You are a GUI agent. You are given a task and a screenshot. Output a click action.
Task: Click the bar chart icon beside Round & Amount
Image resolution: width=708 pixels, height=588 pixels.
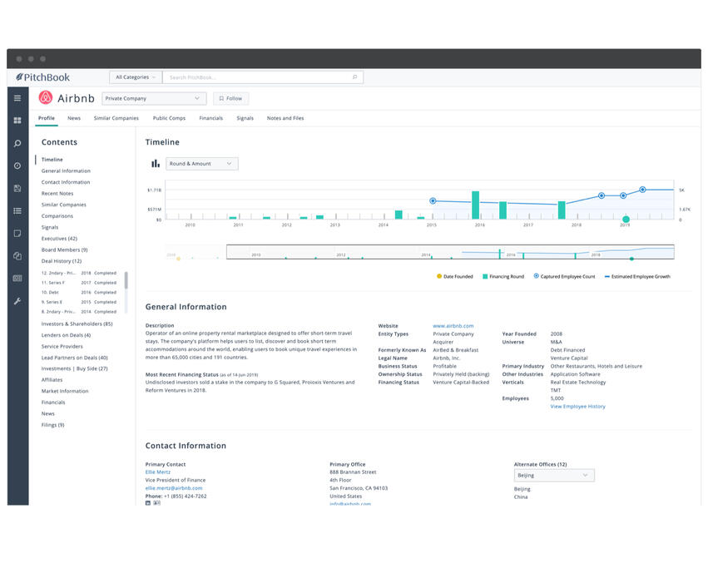(155, 164)
